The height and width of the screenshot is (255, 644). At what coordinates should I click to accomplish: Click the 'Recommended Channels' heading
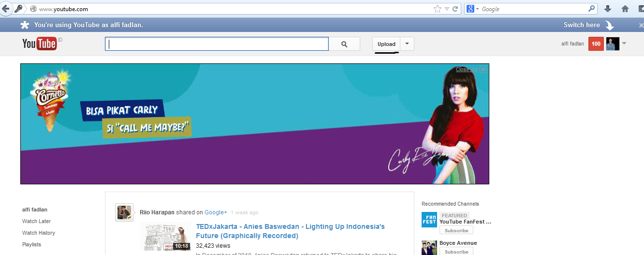(x=450, y=204)
